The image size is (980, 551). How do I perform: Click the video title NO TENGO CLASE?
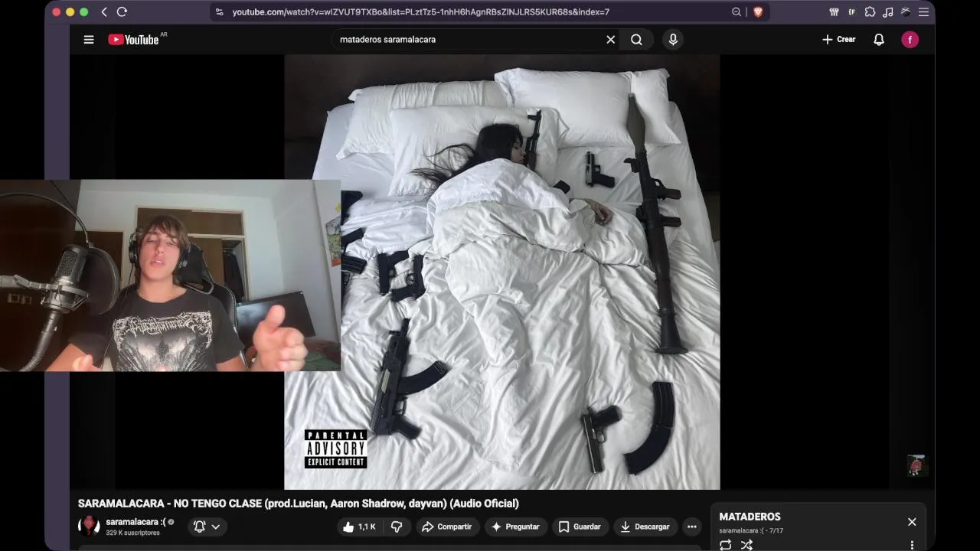pyautogui.click(x=299, y=504)
